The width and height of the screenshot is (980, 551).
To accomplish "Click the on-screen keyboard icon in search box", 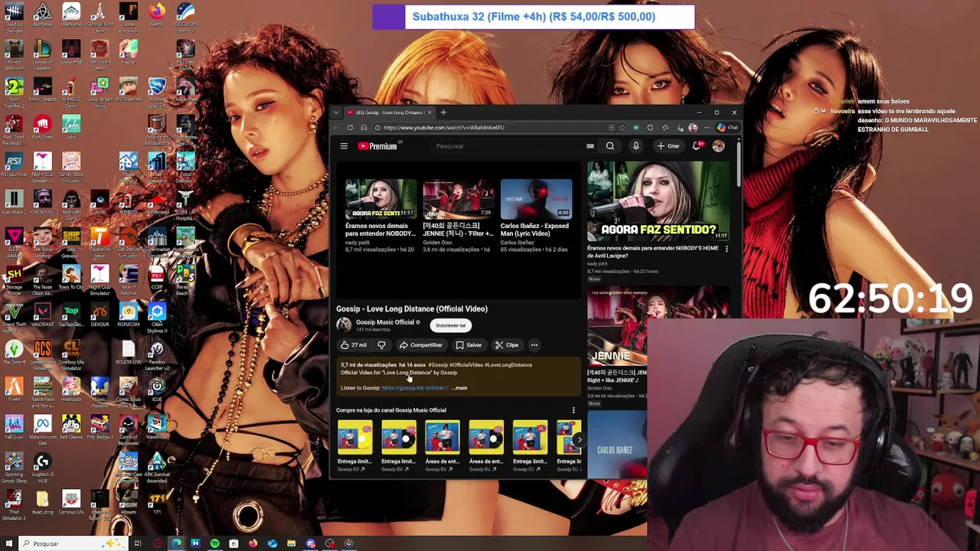I will pos(590,146).
